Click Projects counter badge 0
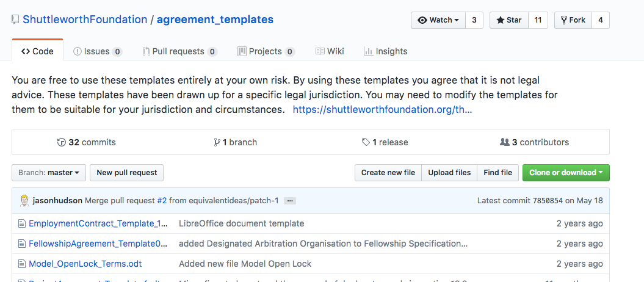This screenshot has width=644, height=282. (289, 52)
